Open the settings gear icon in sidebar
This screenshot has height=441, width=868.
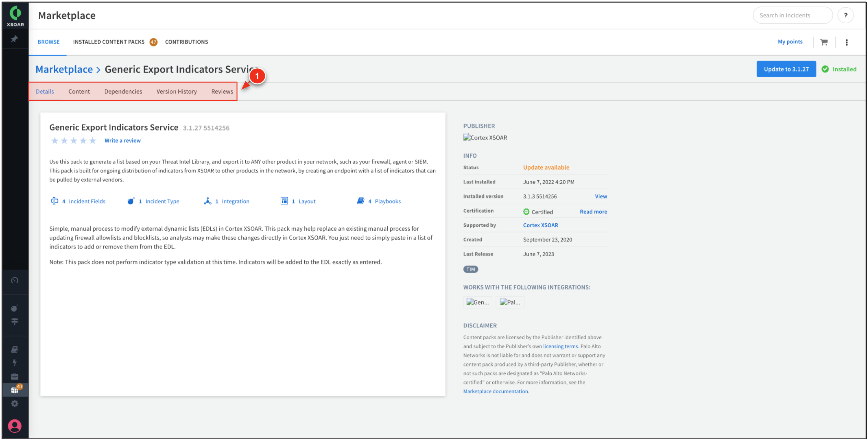[x=14, y=404]
